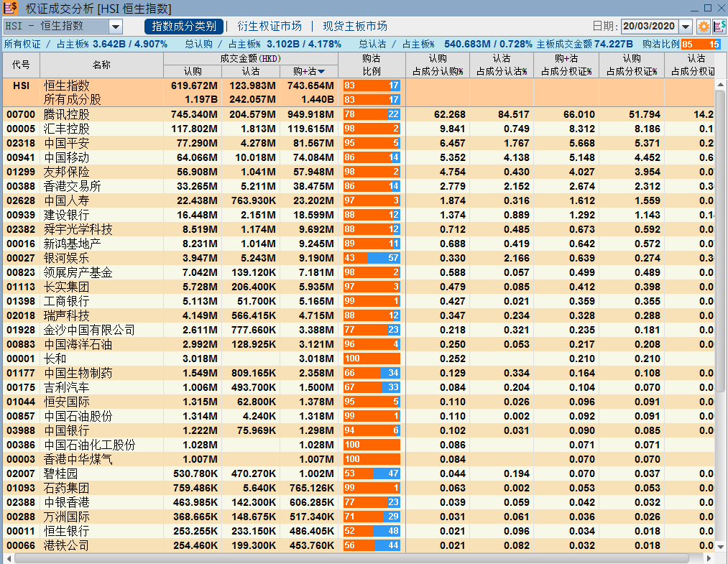Select the 02318 中国平安 row
This screenshot has width=728, height=564.
(x=359, y=143)
